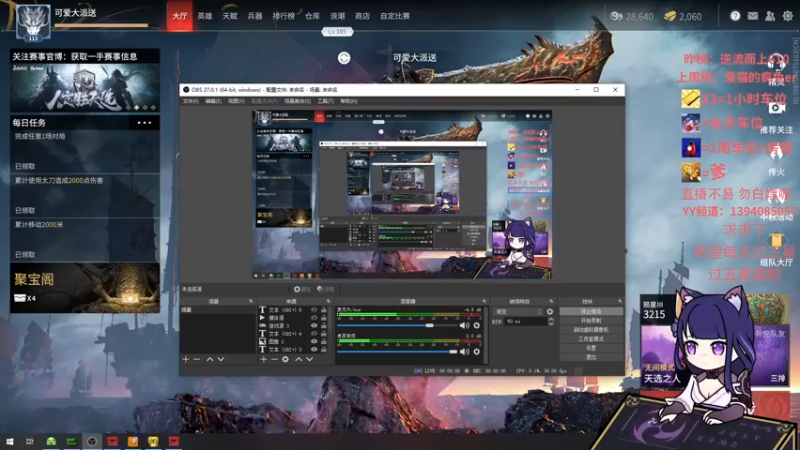The height and width of the screenshot is (450, 800).
Task: Open game settings gear at top right
Action: tap(788, 16)
